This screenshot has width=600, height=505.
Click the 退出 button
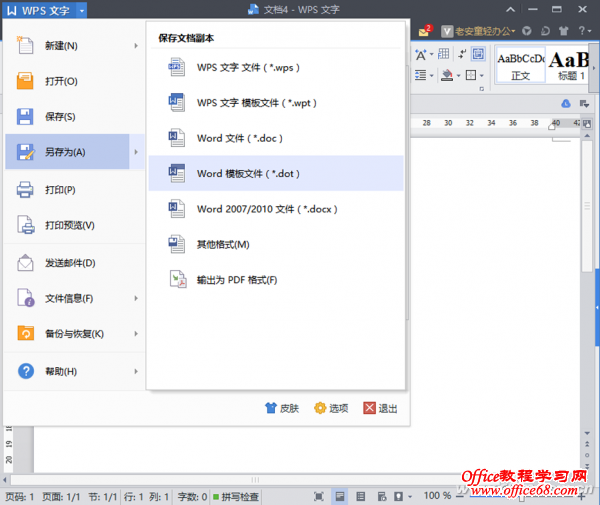[x=380, y=408]
